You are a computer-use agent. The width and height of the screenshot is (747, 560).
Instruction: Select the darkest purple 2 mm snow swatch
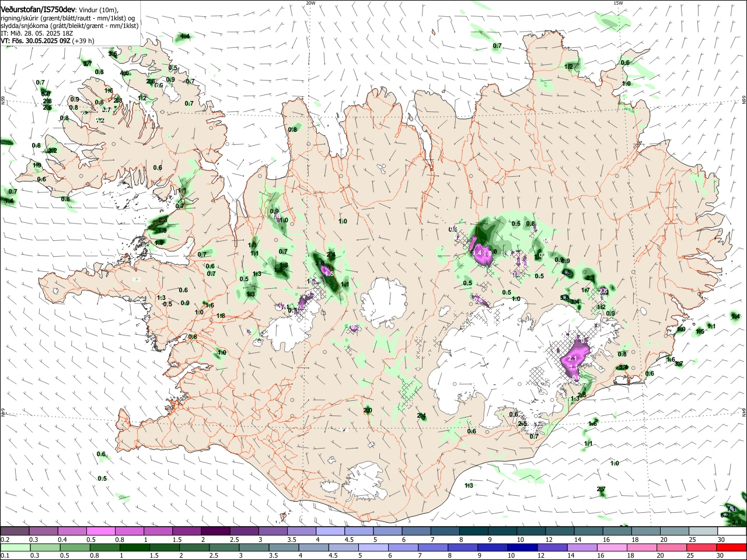pos(215,531)
